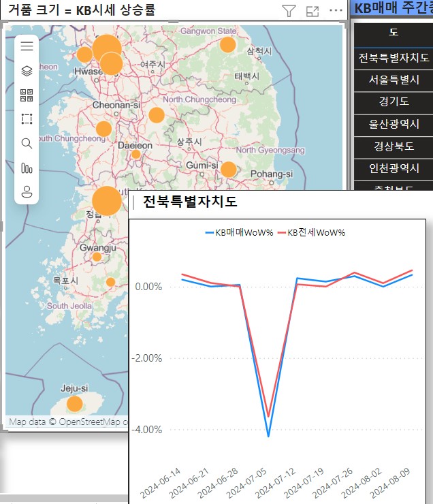Viewport: 433px width, 504px height.
Task: Activate the rectangle selection tool icon
Action: (x=27, y=119)
